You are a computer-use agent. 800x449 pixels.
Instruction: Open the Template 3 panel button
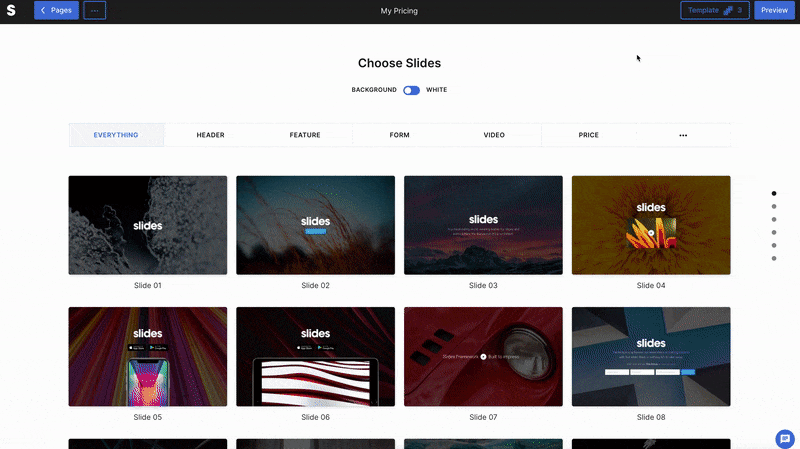click(715, 10)
